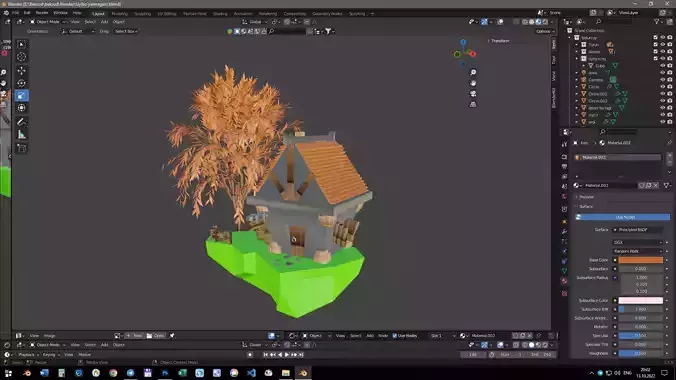Open the Edit menu
Viewport: 676px width, 380px height.
pos(27,13)
